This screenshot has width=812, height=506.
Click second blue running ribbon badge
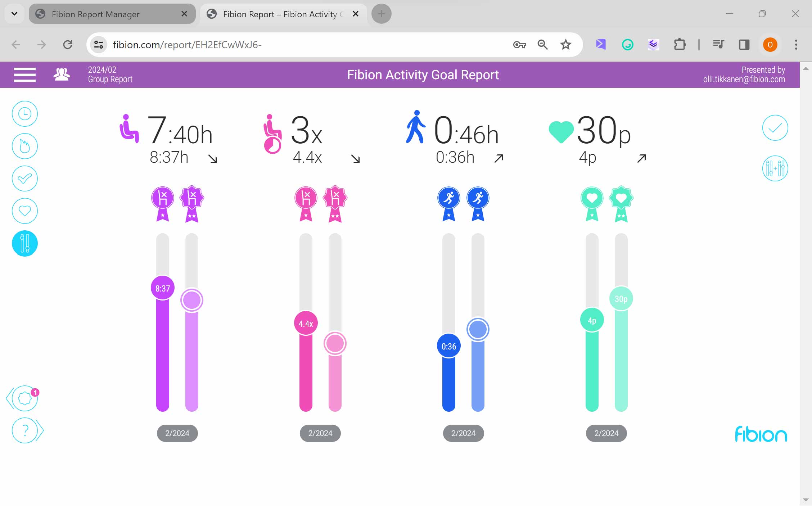478,204
